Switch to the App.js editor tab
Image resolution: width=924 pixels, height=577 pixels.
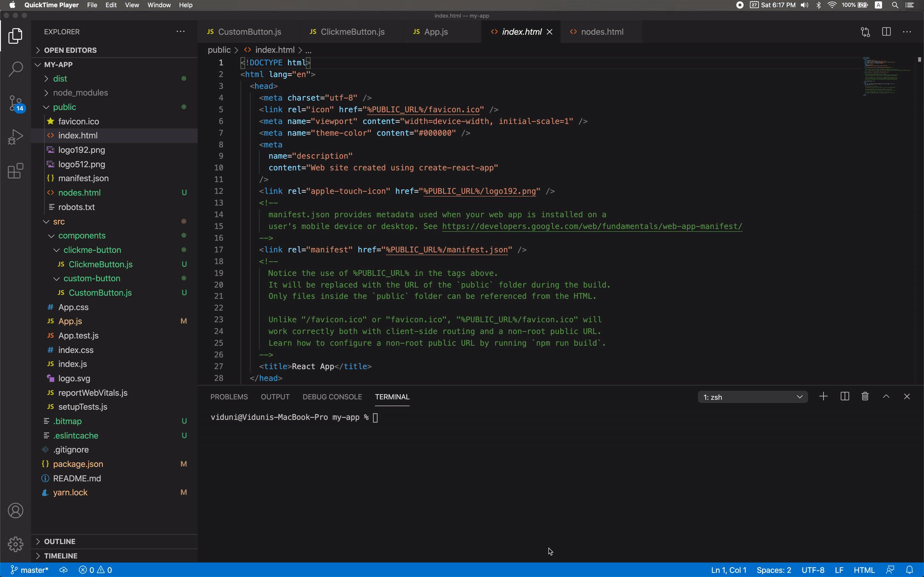[435, 32]
